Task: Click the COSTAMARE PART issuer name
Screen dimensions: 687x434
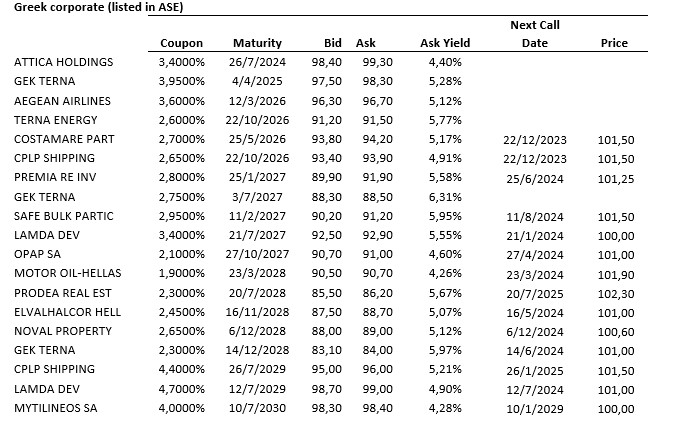Action: pyautogui.click(x=64, y=139)
